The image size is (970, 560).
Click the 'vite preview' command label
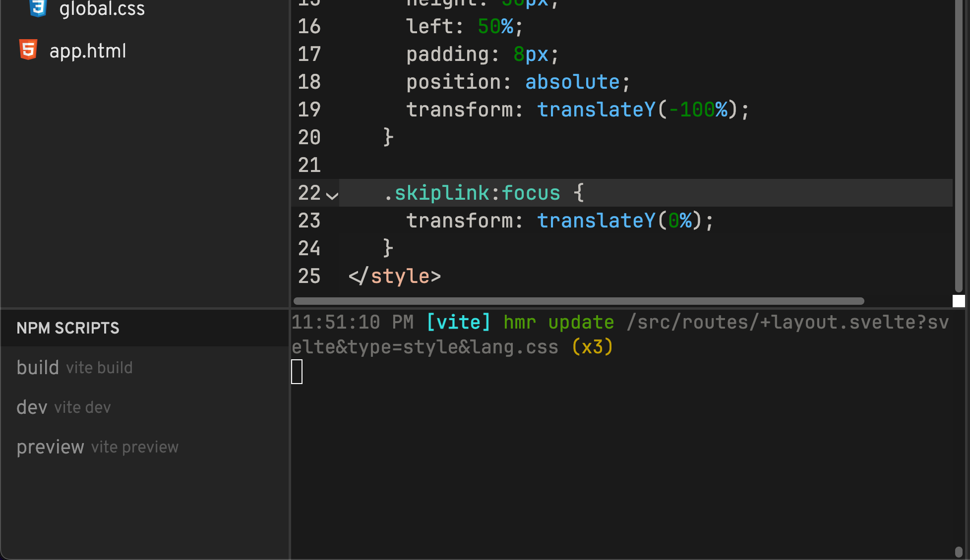[134, 447]
